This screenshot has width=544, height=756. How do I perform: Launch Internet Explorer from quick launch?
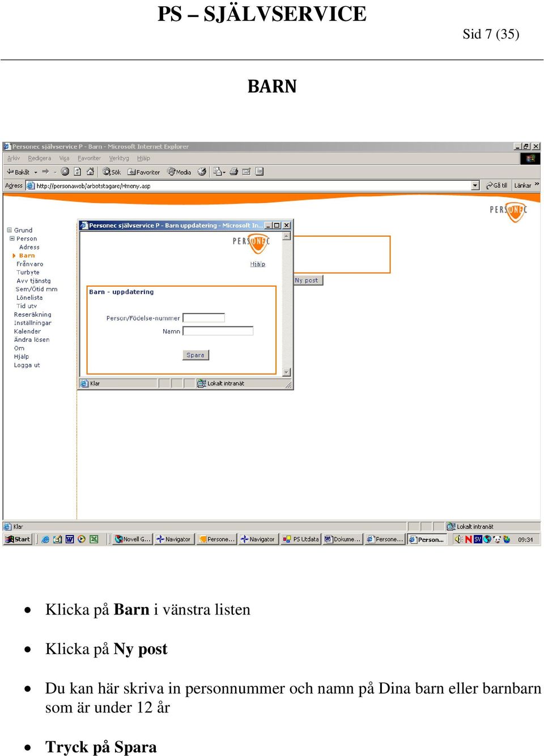[x=45, y=539]
